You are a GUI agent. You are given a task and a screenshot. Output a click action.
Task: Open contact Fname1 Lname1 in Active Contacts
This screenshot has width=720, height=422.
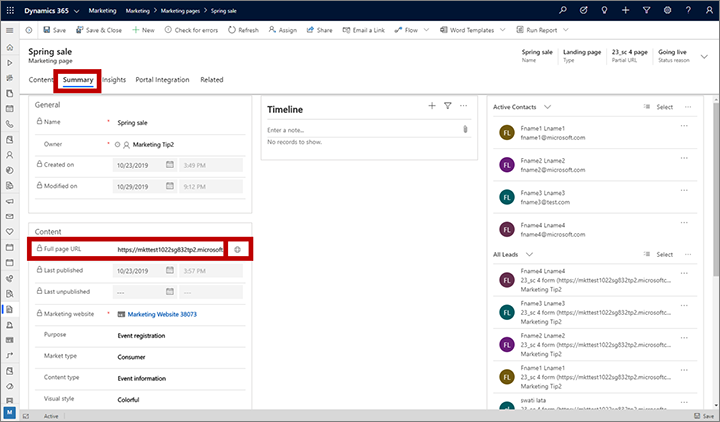595,133
